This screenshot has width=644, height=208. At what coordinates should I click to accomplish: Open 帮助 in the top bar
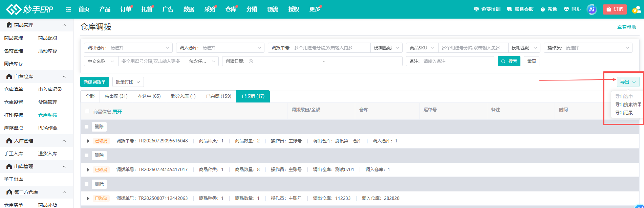tap(549, 9)
